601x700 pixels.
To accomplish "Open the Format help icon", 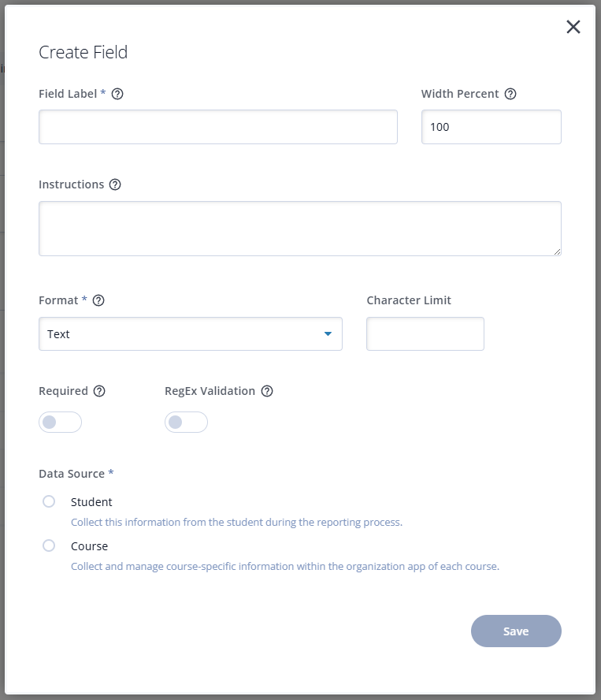I will [x=98, y=300].
